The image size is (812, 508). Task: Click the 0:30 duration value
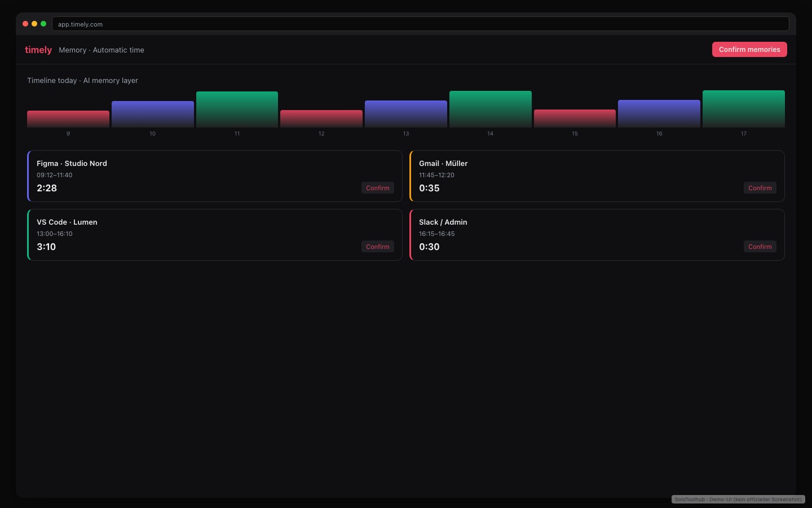click(x=429, y=247)
